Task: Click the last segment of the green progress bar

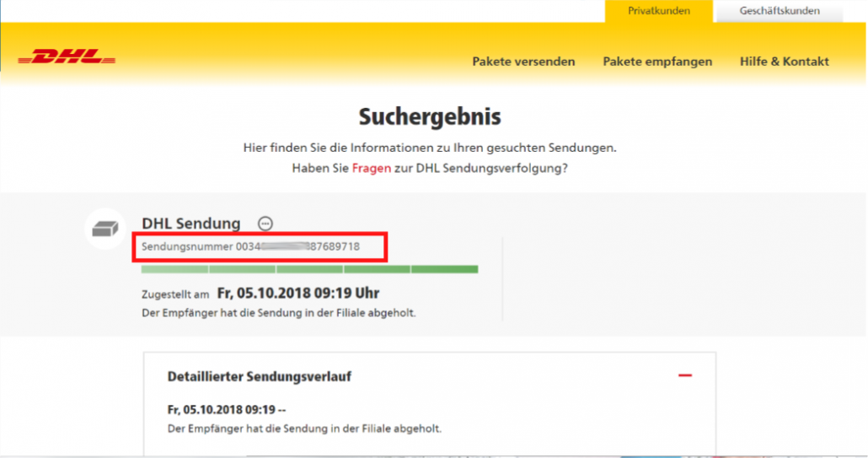Action: [x=444, y=270]
